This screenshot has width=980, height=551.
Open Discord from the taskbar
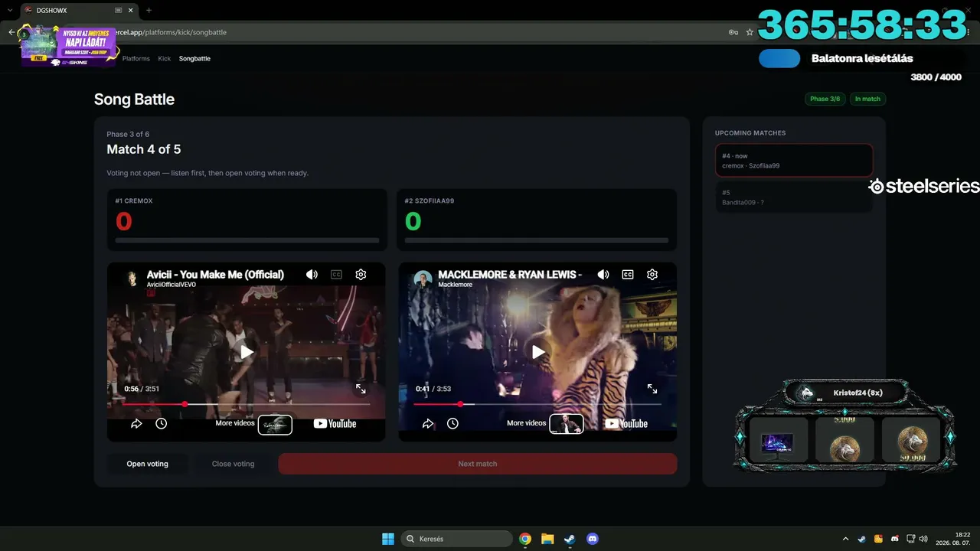click(592, 539)
